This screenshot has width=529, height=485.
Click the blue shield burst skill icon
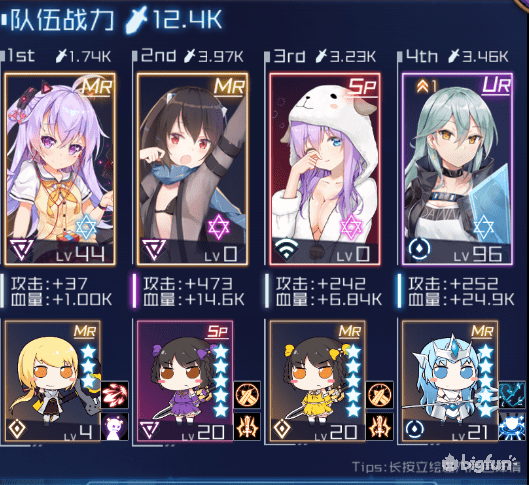point(512,427)
